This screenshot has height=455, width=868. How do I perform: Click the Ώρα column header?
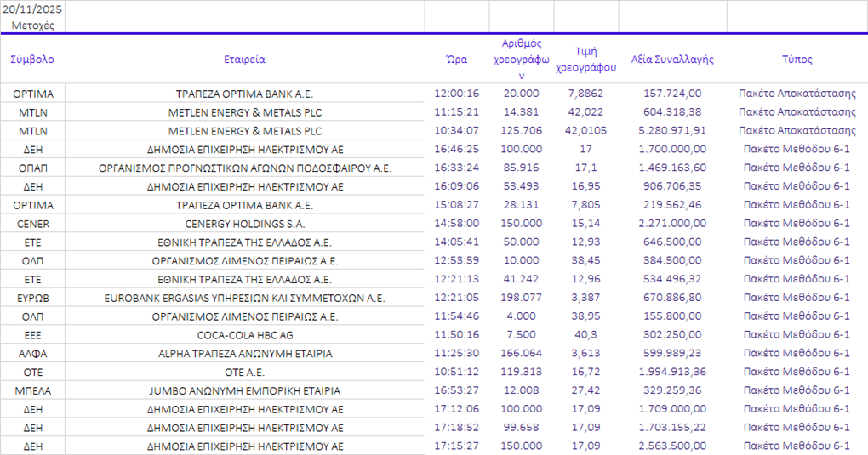tap(456, 60)
